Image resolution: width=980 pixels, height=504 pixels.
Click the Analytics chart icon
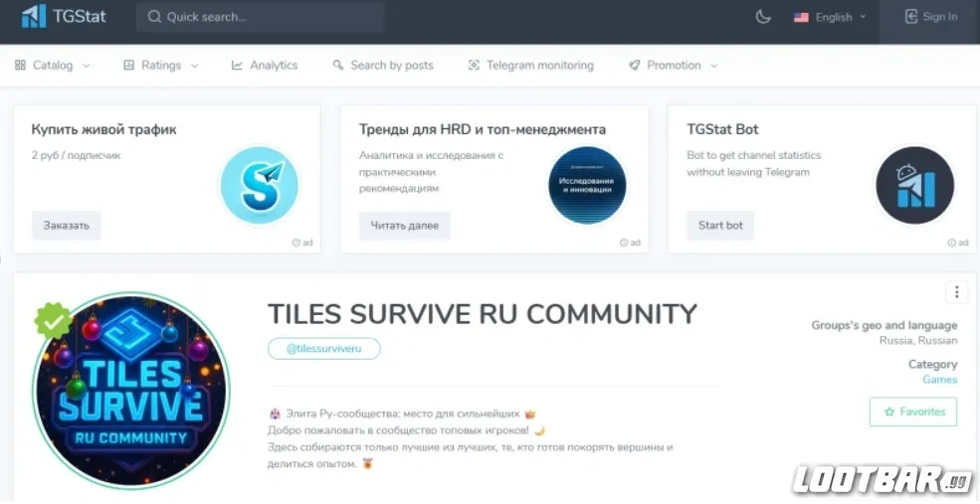(237, 65)
